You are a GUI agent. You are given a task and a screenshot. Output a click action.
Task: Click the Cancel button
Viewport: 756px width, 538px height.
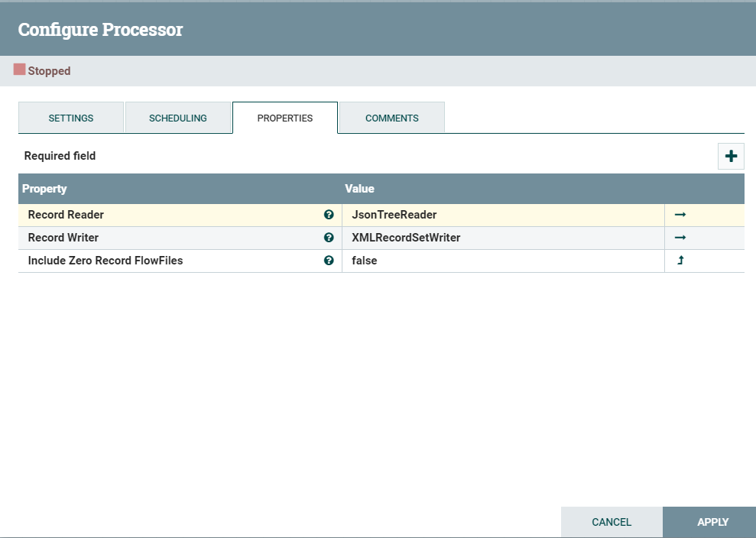(x=611, y=522)
